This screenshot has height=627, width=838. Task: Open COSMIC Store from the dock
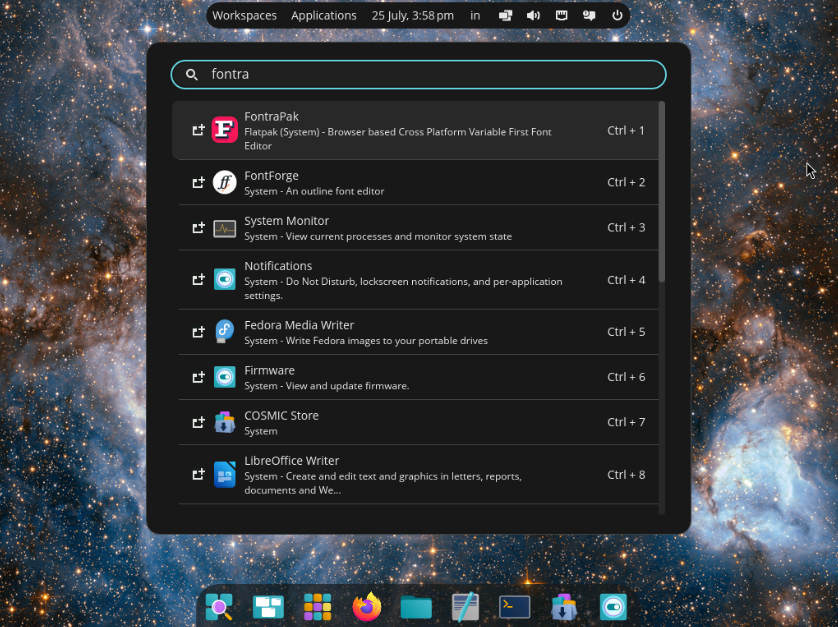(564, 607)
